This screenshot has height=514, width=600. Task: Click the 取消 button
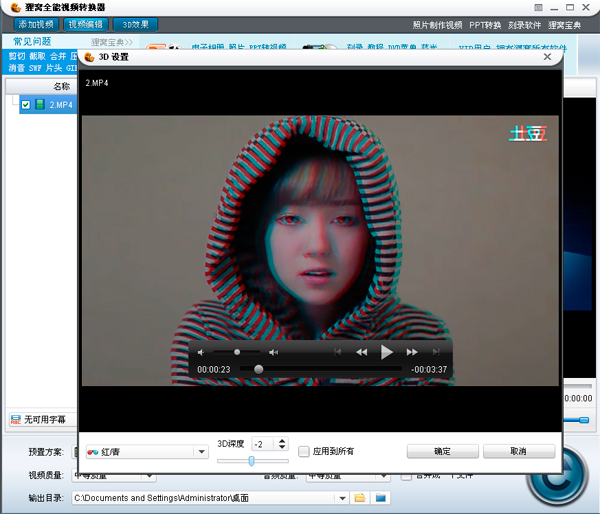click(518, 451)
